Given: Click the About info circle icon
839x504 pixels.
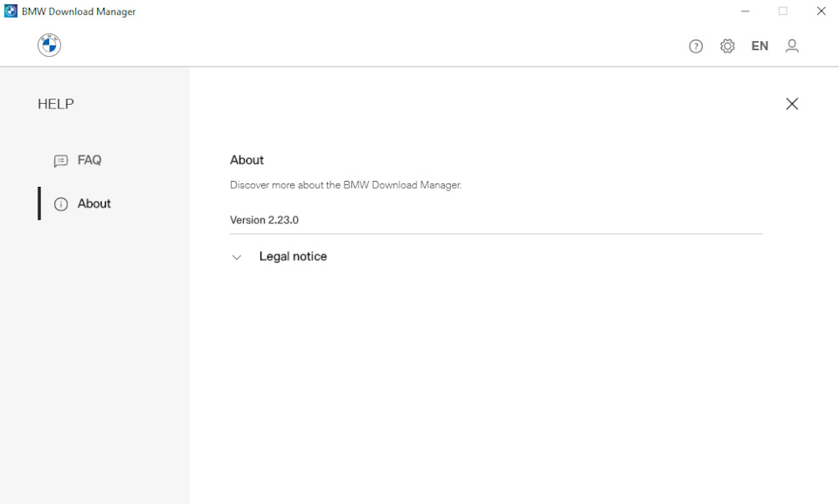Looking at the screenshot, I should [x=59, y=204].
